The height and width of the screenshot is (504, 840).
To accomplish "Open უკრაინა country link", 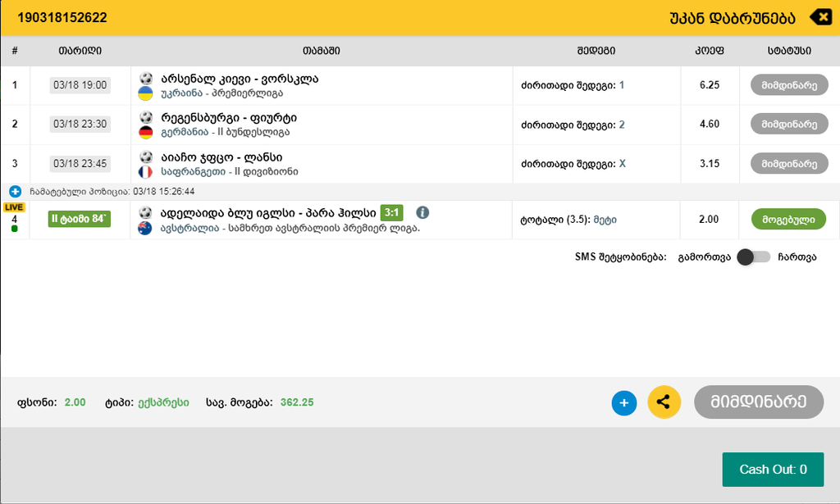I will [x=181, y=93].
